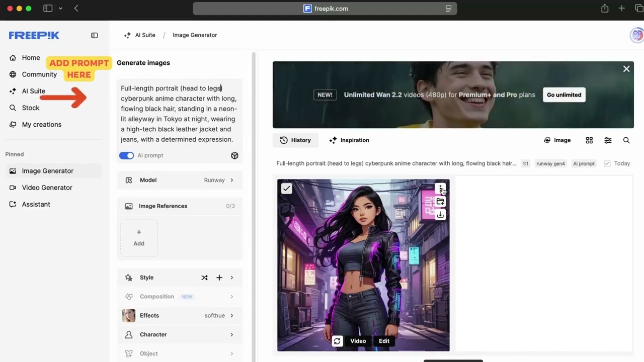Click the Composition icon
Viewport: 644px width, 362px height.
coord(129,297)
